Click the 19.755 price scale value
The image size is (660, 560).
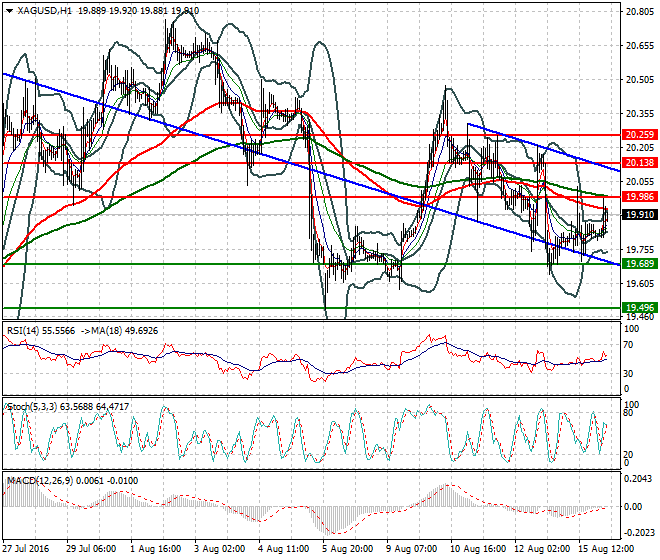640,250
